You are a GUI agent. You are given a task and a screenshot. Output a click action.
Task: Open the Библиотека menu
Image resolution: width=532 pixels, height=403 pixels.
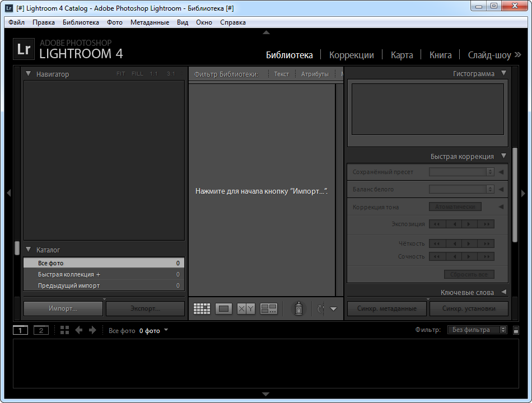pyautogui.click(x=81, y=22)
